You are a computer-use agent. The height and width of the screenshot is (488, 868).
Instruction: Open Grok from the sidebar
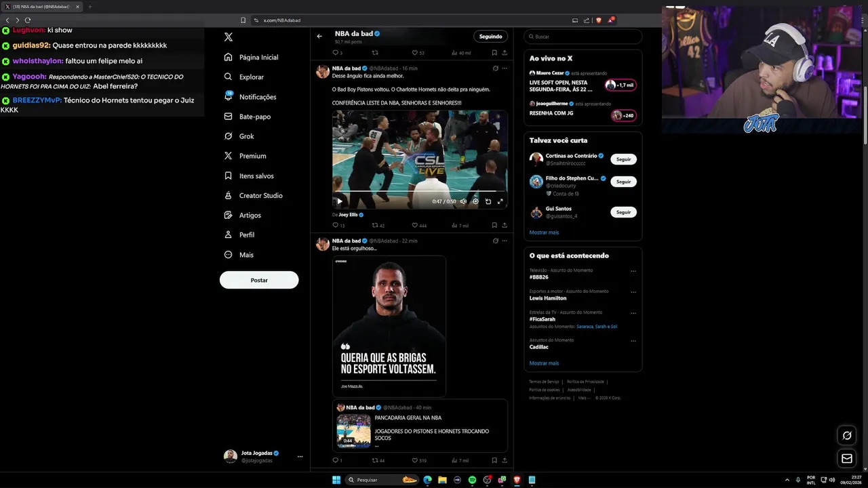(239, 136)
